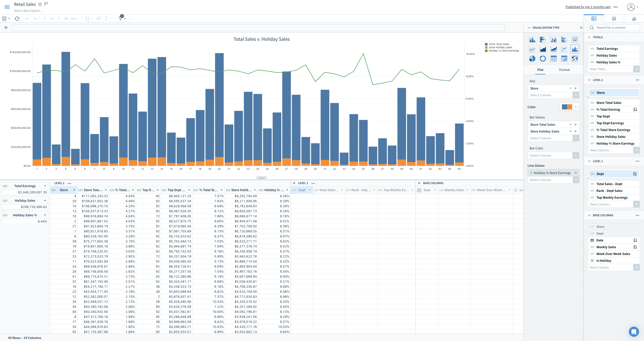Expand the Holiday % Store Earnings line value
Image resolution: width=644 pixels, height=341 pixels.
point(531,173)
